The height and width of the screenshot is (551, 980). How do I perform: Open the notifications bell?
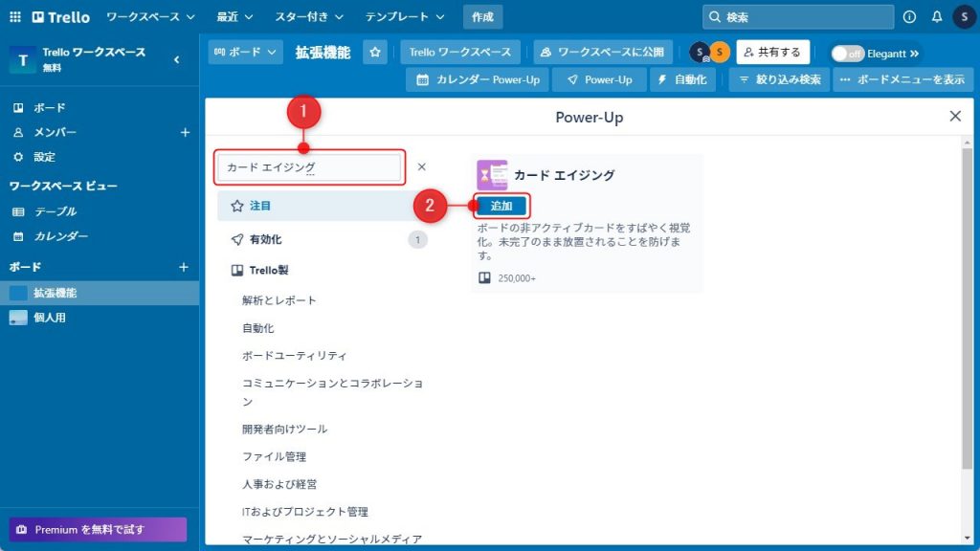pos(937,17)
